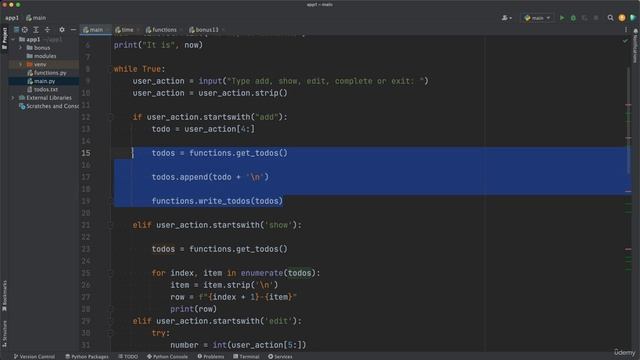Expand the bonus folder in the project tree
Viewport: 640px width, 360px height.
[20, 48]
